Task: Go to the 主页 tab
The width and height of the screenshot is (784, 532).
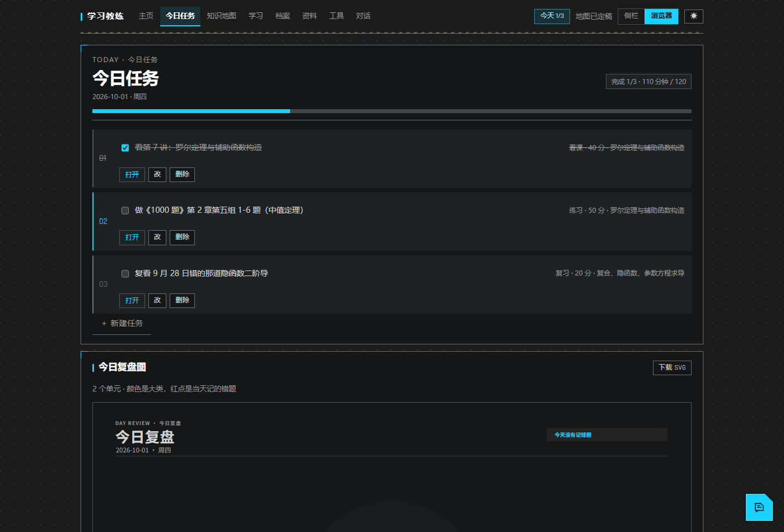Action: (146, 16)
